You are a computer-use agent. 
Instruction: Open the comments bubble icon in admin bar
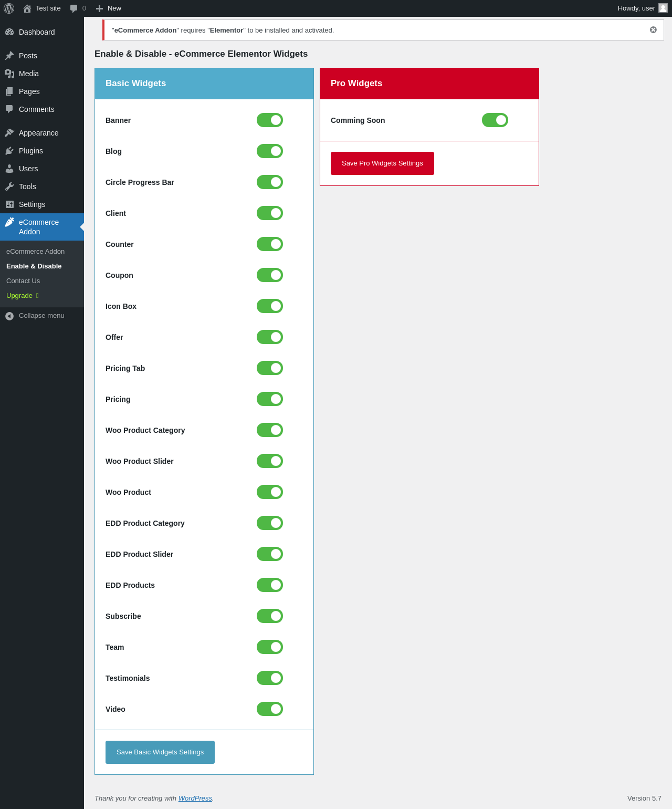pyautogui.click(x=74, y=8)
